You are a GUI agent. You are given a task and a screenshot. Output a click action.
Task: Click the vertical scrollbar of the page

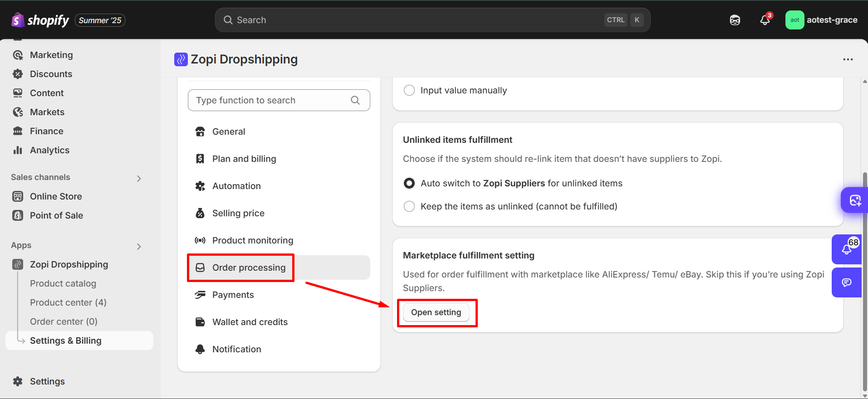click(865, 281)
